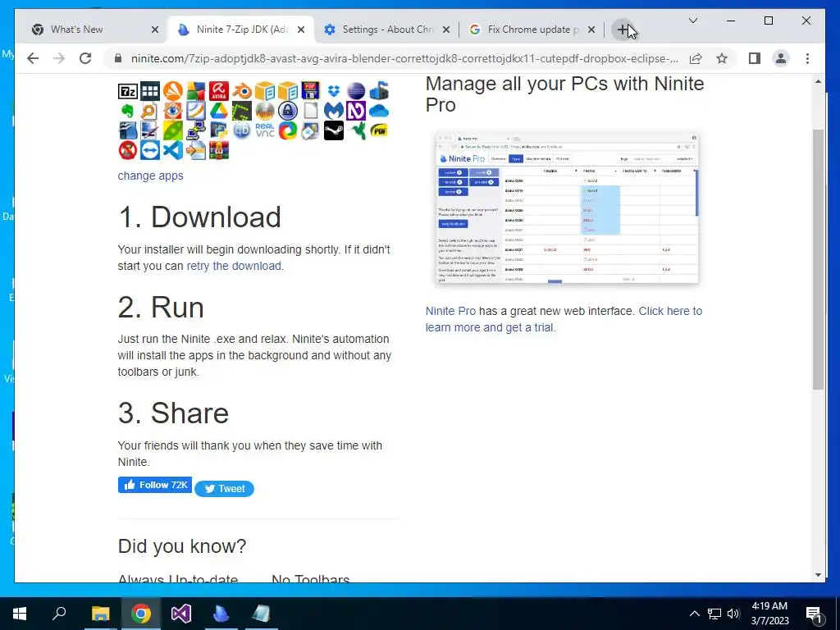This screenshot has width=840, height=630.
Task: Click the page vertical scrollbar thumb
Action: tap(818, 259)
